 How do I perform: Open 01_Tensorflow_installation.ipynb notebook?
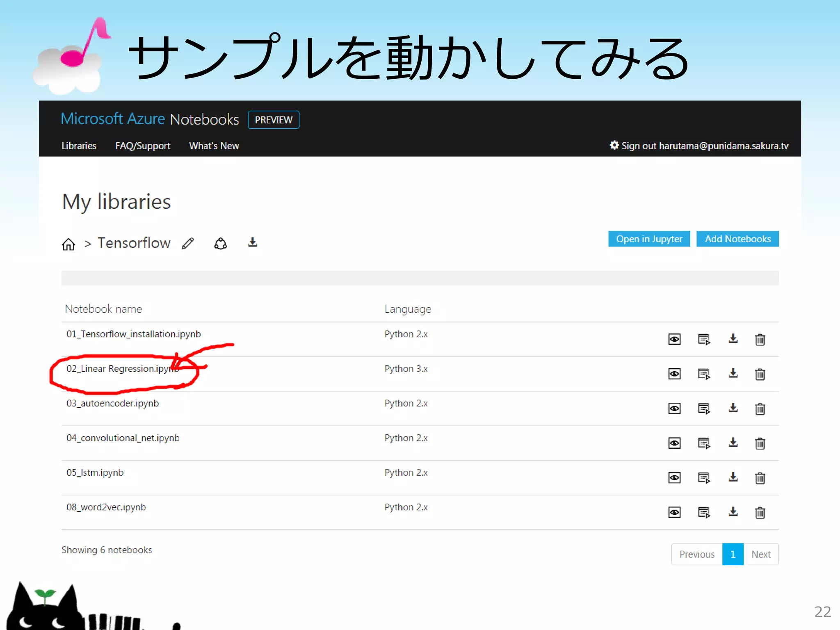134,334
